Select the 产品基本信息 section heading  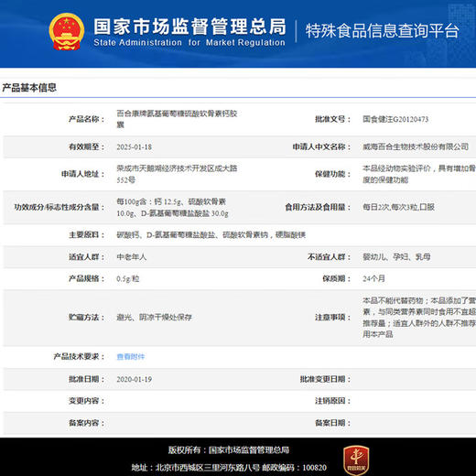(x=29, y=88)
